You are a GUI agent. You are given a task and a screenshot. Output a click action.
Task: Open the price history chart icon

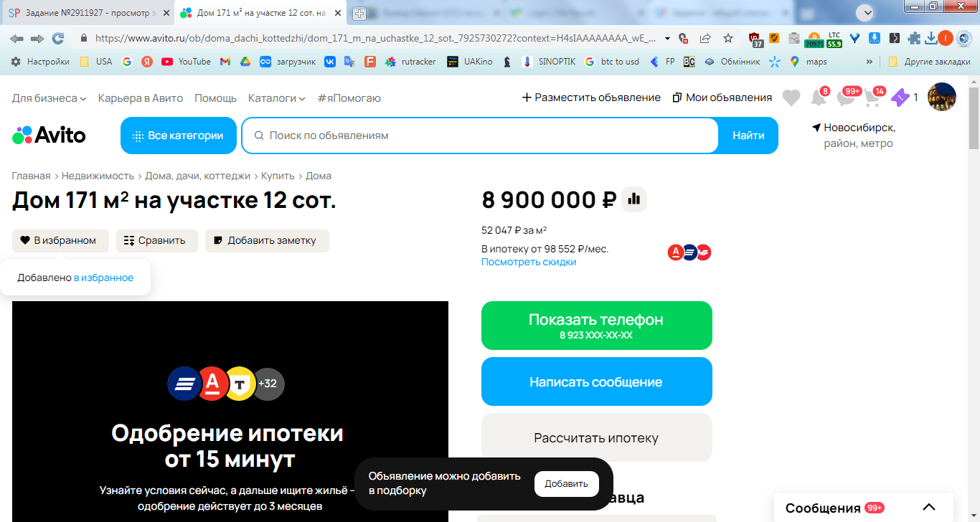coord(634,199)
